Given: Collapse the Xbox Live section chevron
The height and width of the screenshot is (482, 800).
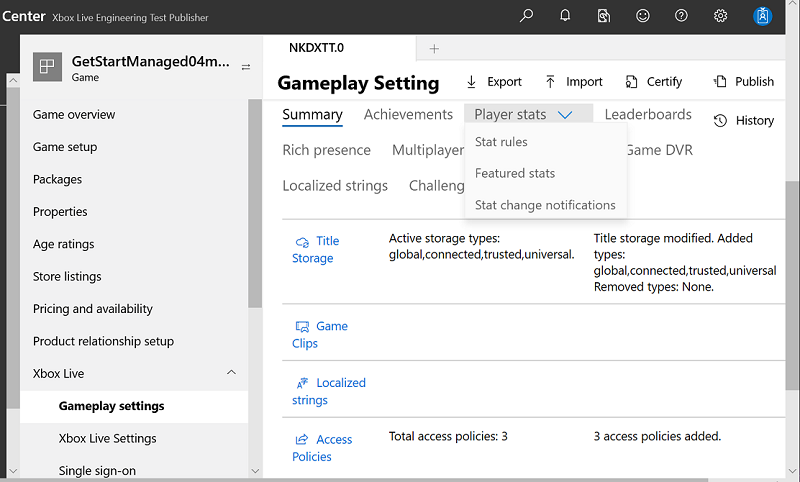Looking at the screenshot, I should tap(232, 373).
